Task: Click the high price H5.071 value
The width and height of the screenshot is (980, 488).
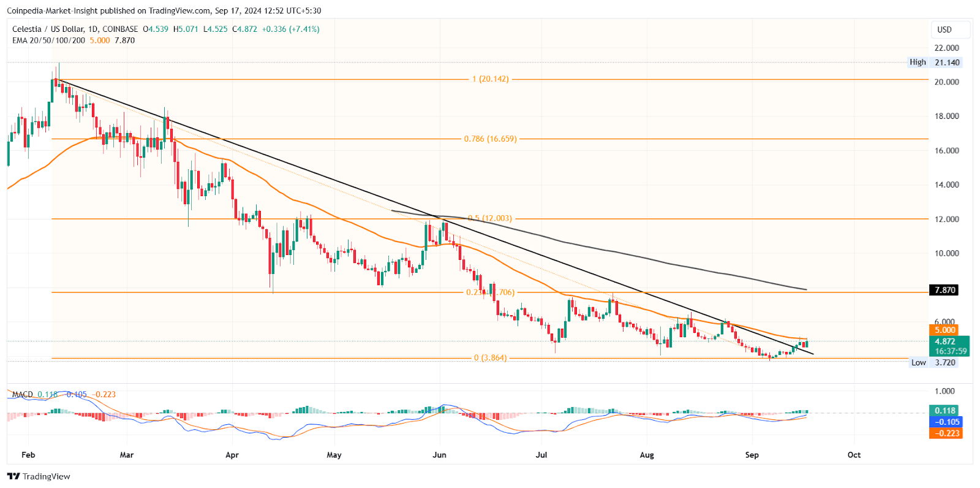Action: (186, 29)
